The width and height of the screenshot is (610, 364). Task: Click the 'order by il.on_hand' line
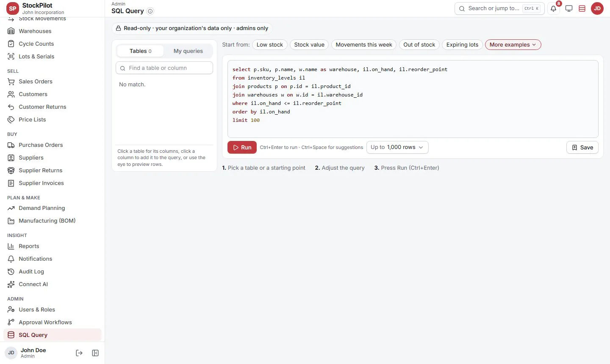click(261, 112)
